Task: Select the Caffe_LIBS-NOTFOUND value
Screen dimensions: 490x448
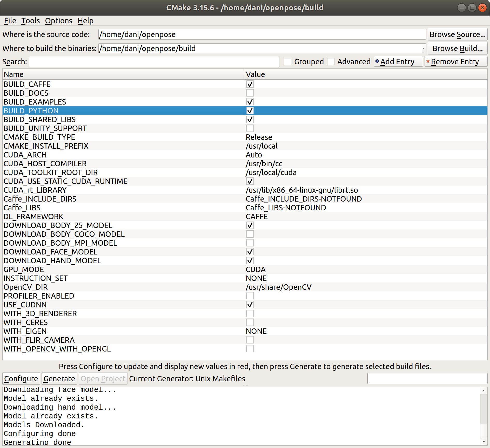Action: pos(286,208)
